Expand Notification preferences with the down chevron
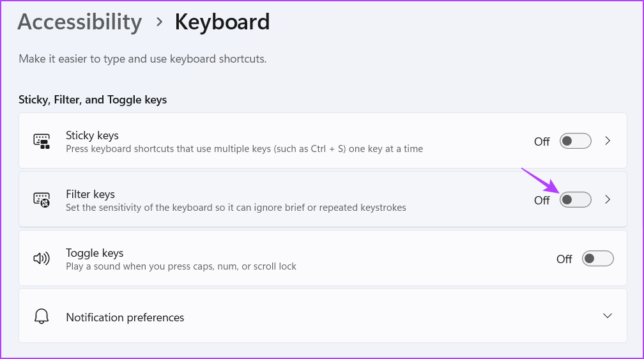Image resolution: width=644 pixels, height=359 pixels. pyautogui.click(x=608, y=316)
